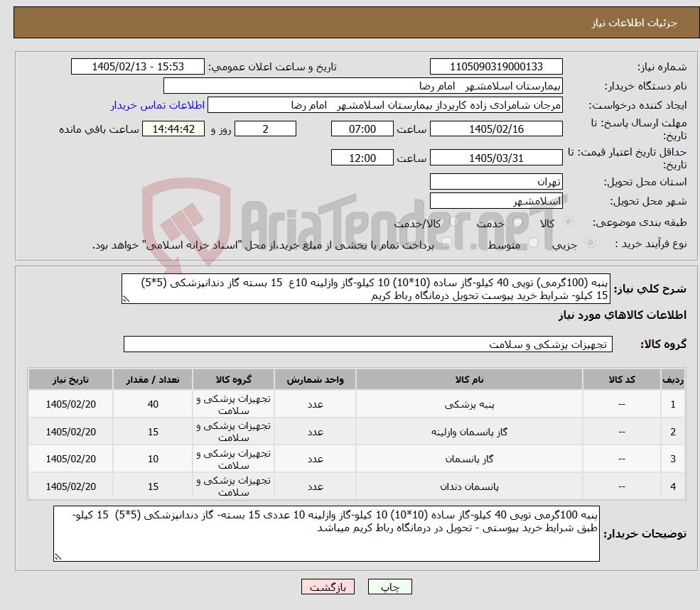Click the validity time field 12:00
Screen dimensions: 700x610
(362, 158)
